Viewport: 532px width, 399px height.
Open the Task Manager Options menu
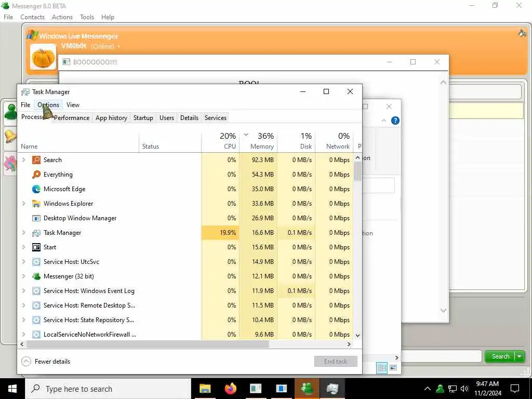coord(48,105)
